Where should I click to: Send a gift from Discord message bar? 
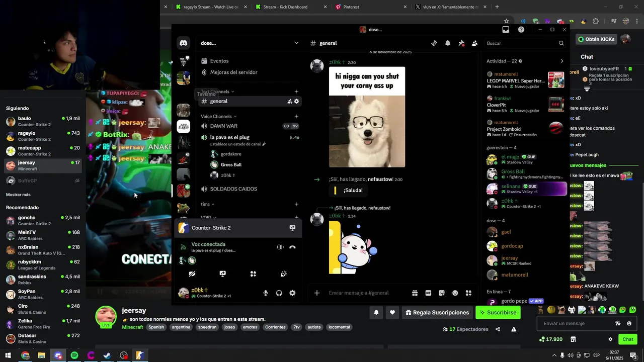(415, 293)
